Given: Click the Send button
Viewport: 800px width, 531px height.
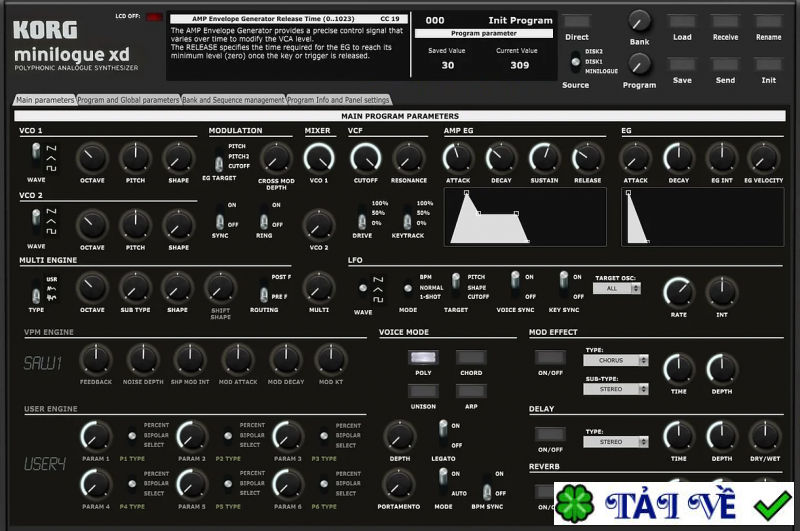Looking at the screenshot, I should pos(725,65).
